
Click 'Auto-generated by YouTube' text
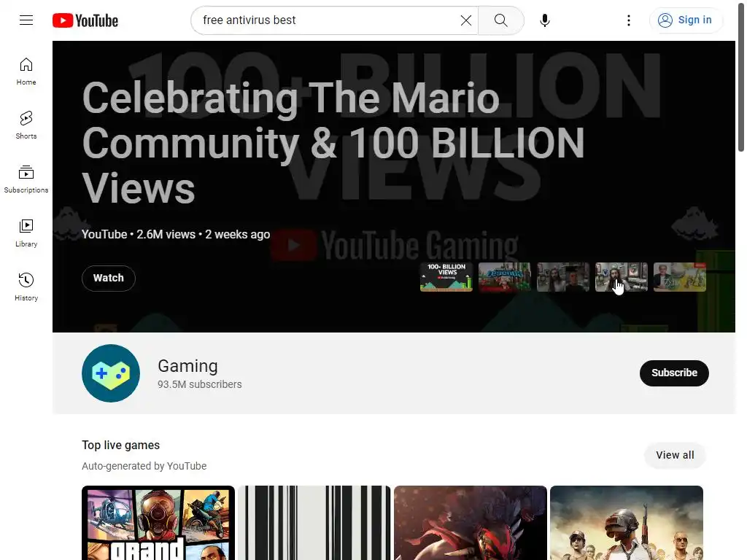tap(144, 466)
